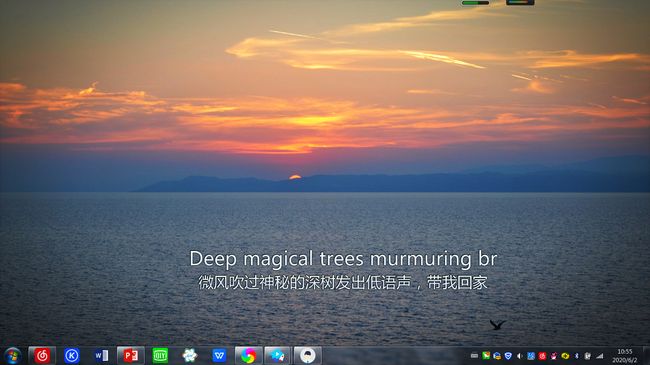
Task: Click the white safely-remove hardware tray icon
Action: (587, 356)
